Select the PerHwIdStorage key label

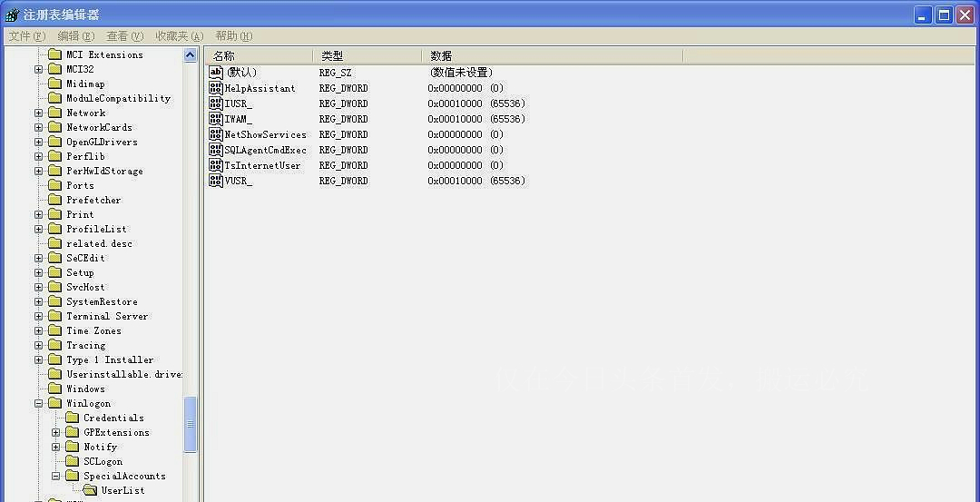pyautogui.click(x=104, y=172)
